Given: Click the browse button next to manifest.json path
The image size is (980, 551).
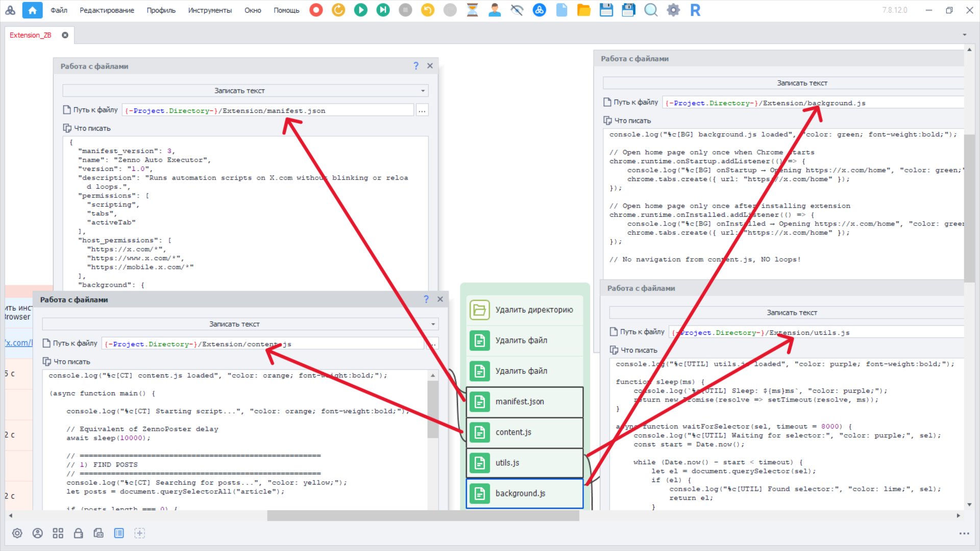Looking at the screenshot, I should (x=422, y=111).
